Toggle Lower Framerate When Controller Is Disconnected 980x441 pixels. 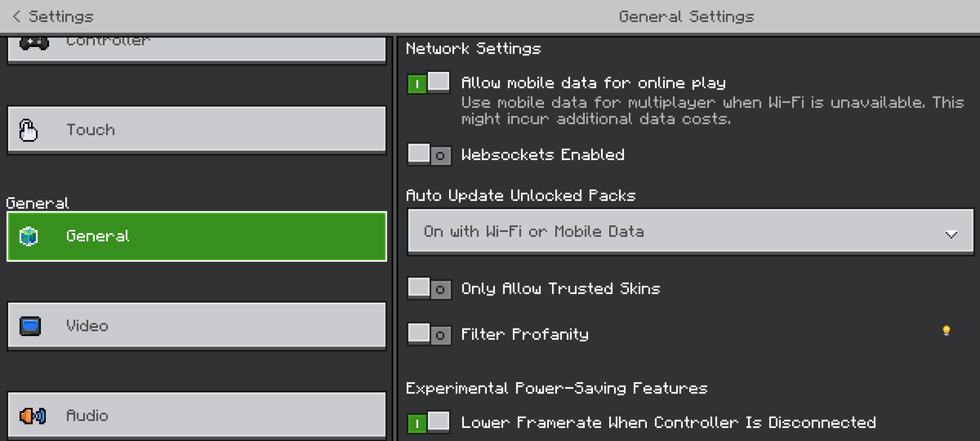coord(429,422)
